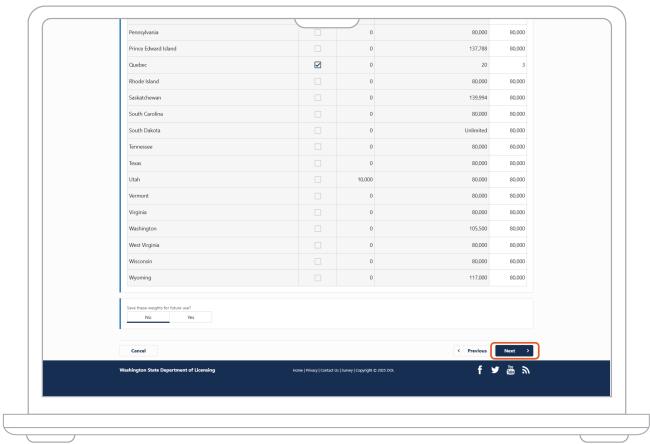Image resolution: width=650 pixels, height=444 pixels.
Task: Check the South Dakota checkbox
Action: pyautogui.click(x=318, y=130)
